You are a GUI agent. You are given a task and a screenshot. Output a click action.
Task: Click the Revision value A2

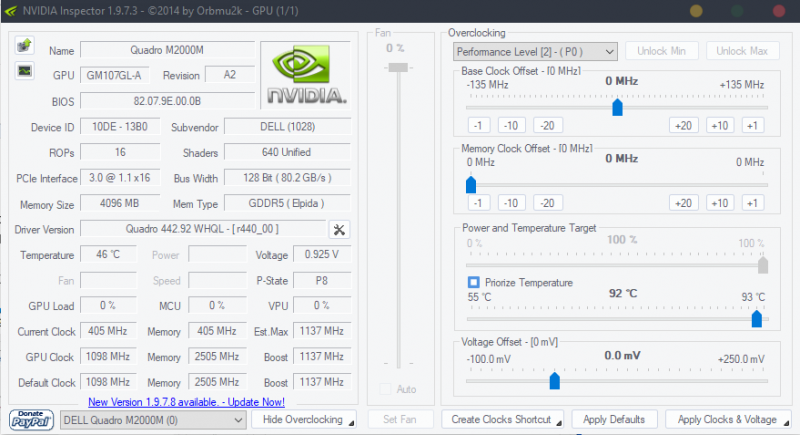coord(230,75)
